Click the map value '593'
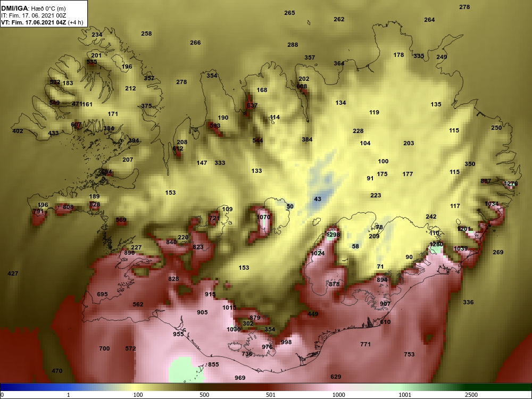 tap(215, 126)
